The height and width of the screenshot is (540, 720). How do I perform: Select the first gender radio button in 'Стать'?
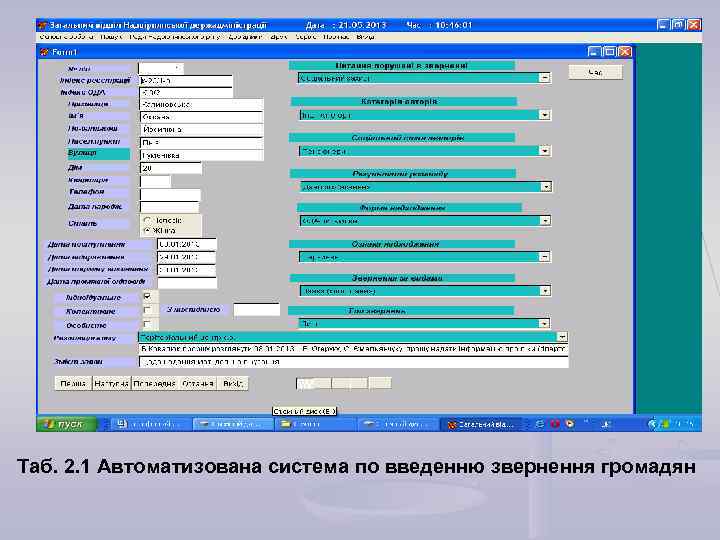[147, 220]
